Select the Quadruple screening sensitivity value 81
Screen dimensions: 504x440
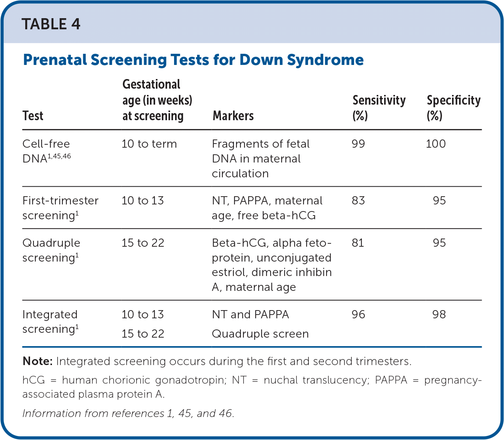[358, 243]
